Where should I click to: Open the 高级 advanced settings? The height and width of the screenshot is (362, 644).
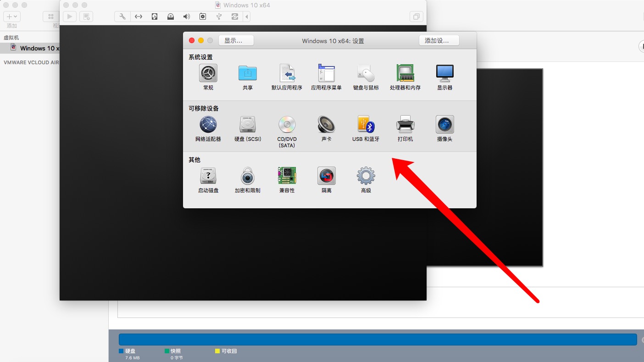[366, 179]
